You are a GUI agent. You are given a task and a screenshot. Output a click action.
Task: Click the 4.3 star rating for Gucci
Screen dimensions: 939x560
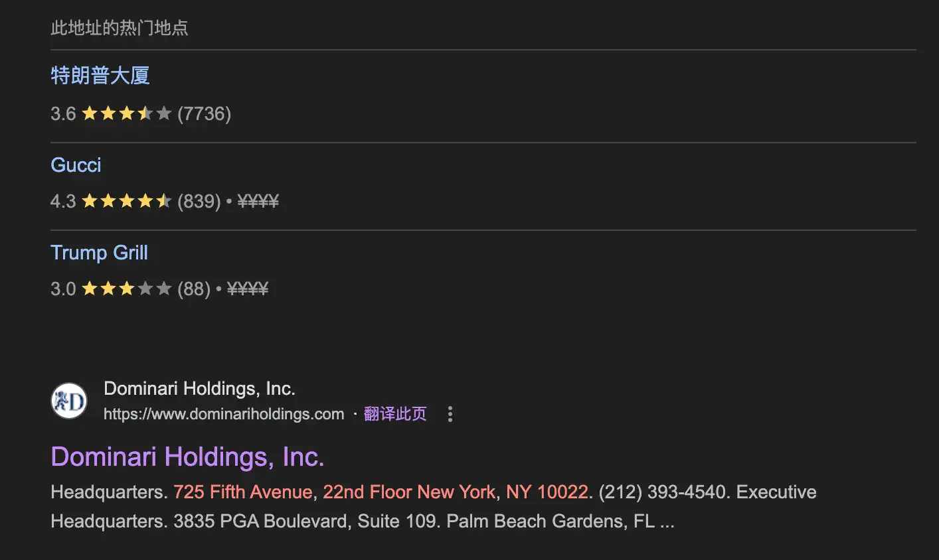click(x=126, y=201)
